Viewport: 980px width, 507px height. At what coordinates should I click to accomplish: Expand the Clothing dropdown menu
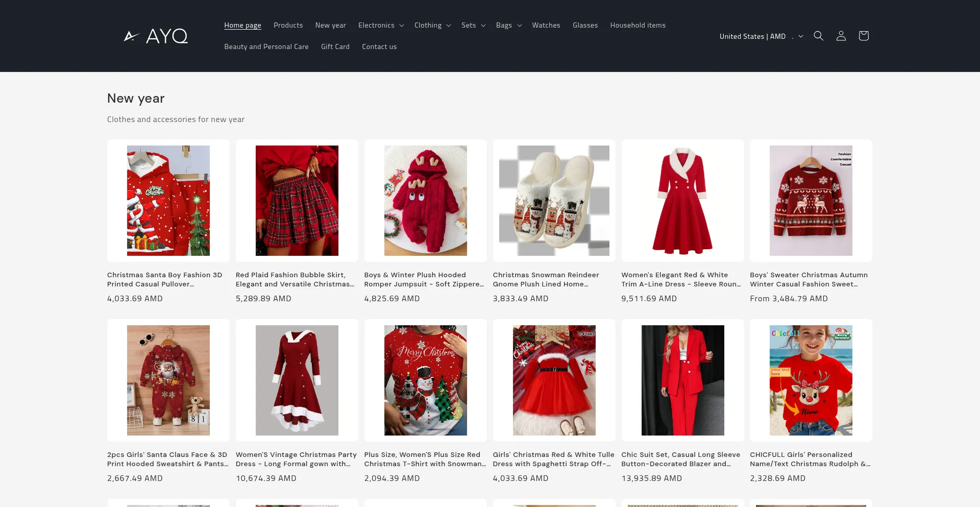[432, 26]
